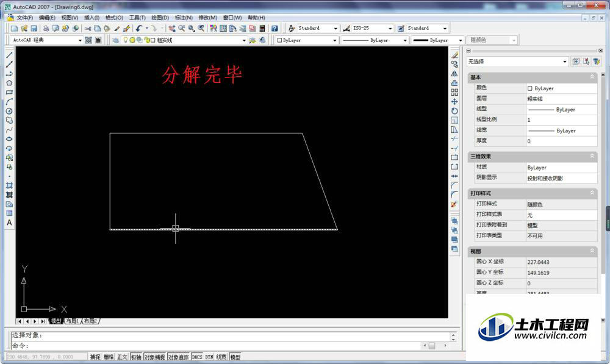Select the Arc draw tool
This screenshot has width=610, height=364.
pyautogui.click(x=9, y=102)
